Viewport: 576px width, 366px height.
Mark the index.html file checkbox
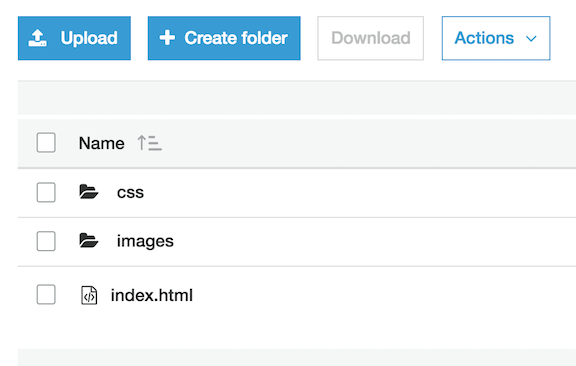(x=46, y=294)
